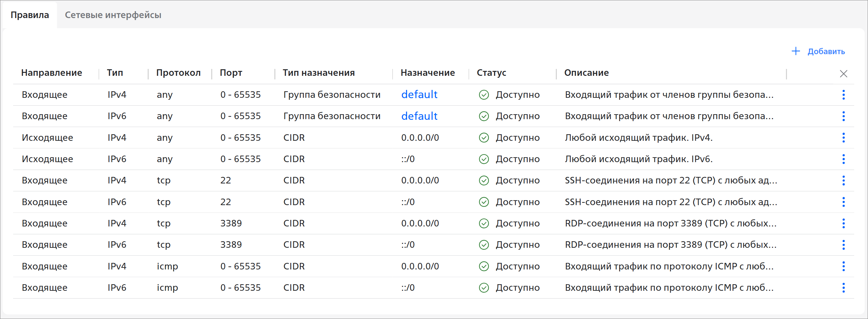Click the X icon in the table header
Image resolution: width=868 pixels, height=319 pixels.
(843, 74)
